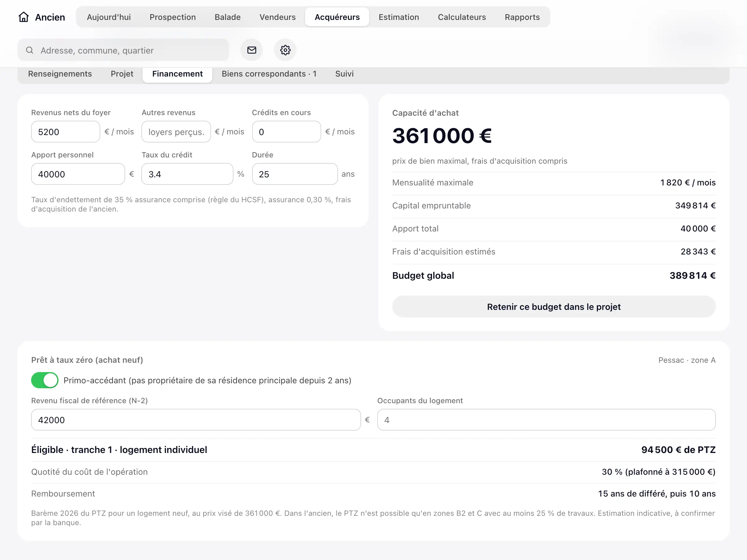Click the Frais d'acquisition value 28 343 €

coord(698,252)
